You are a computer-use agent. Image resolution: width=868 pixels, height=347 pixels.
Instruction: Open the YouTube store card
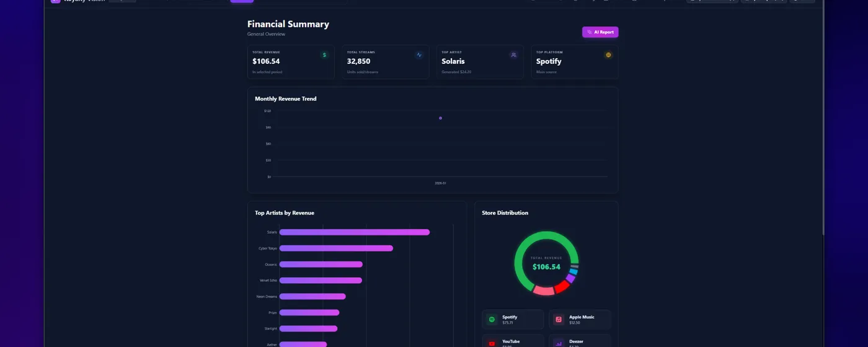click(x=513, y=341)
